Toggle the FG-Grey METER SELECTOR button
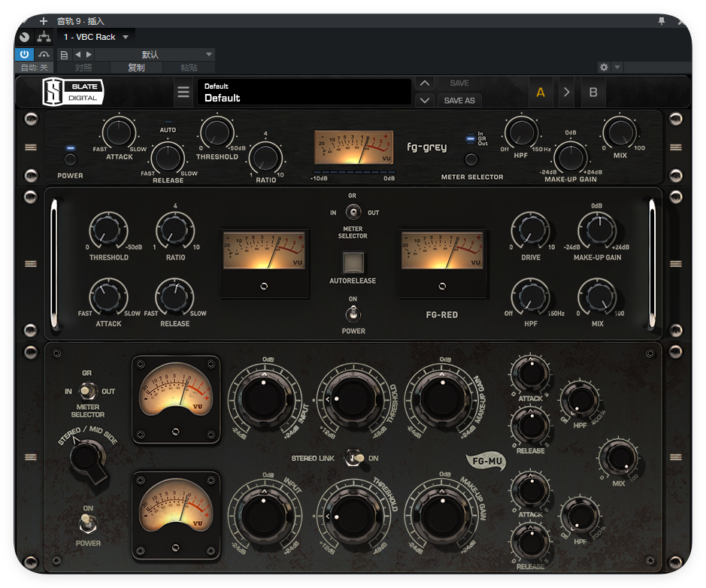 [x=471, y=159]
